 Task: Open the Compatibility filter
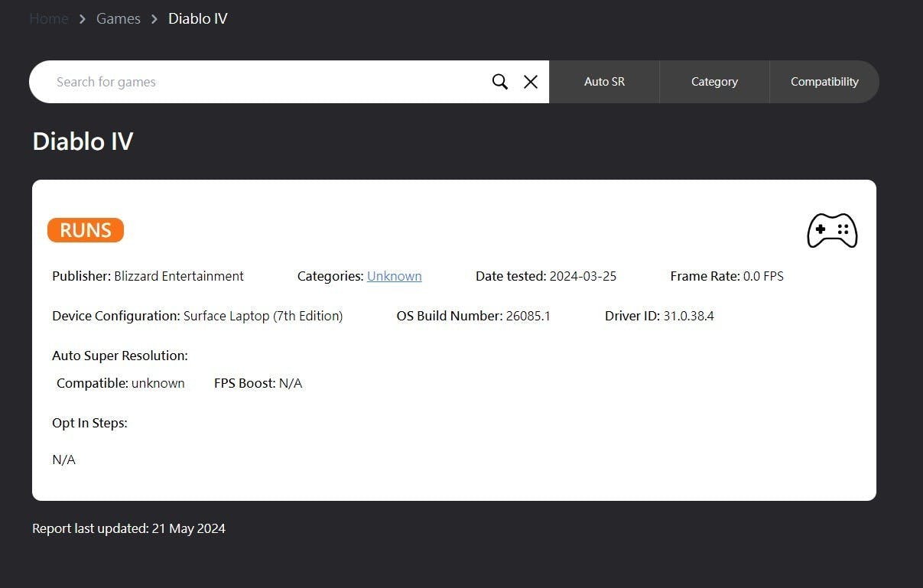824,82
